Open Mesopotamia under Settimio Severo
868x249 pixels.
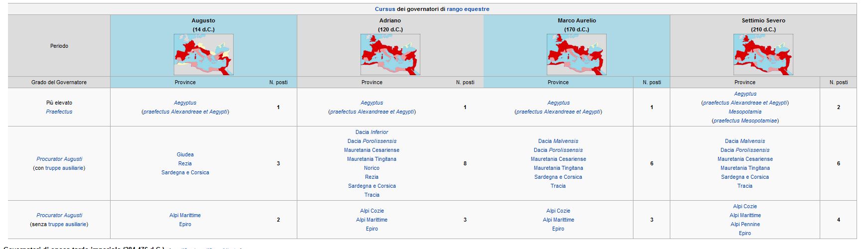point(745,112)
